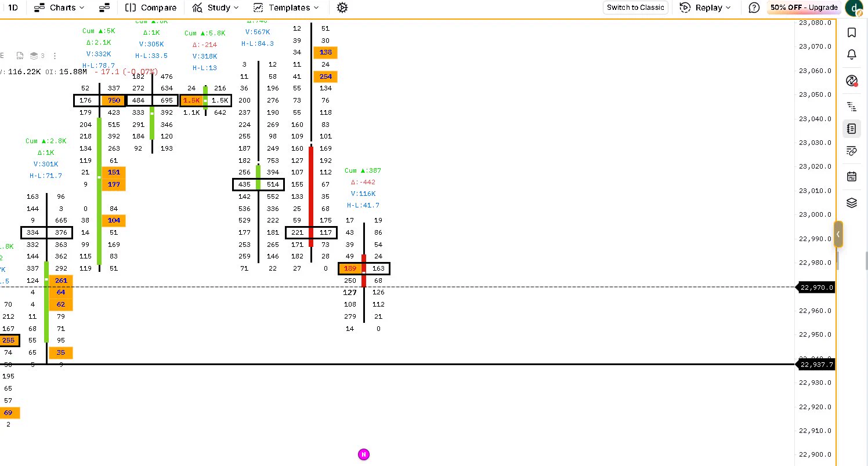868x466 pixels.
Task: Open the three-dot more options menu
Action: click(x=55, y=56)
